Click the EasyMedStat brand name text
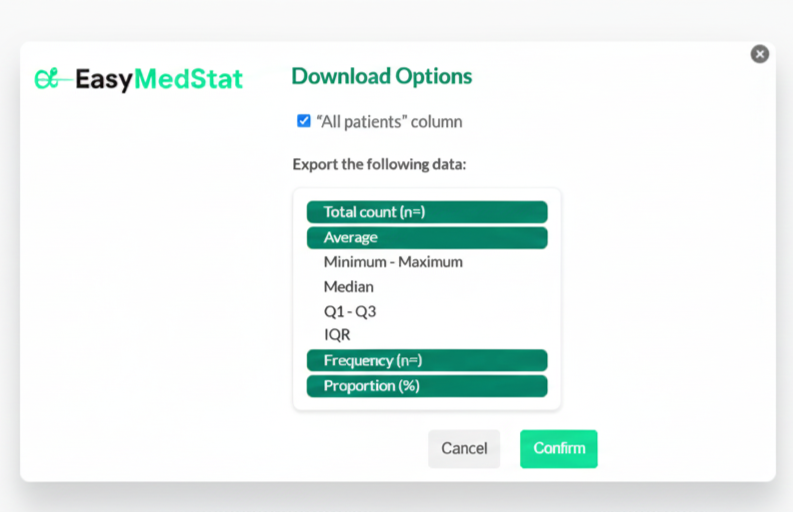The width and height of the screenshot is (793, 512). (x=160, y=79)
